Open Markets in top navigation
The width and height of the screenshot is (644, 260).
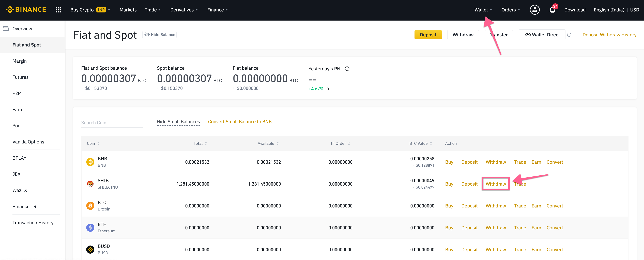coord(128,10)
